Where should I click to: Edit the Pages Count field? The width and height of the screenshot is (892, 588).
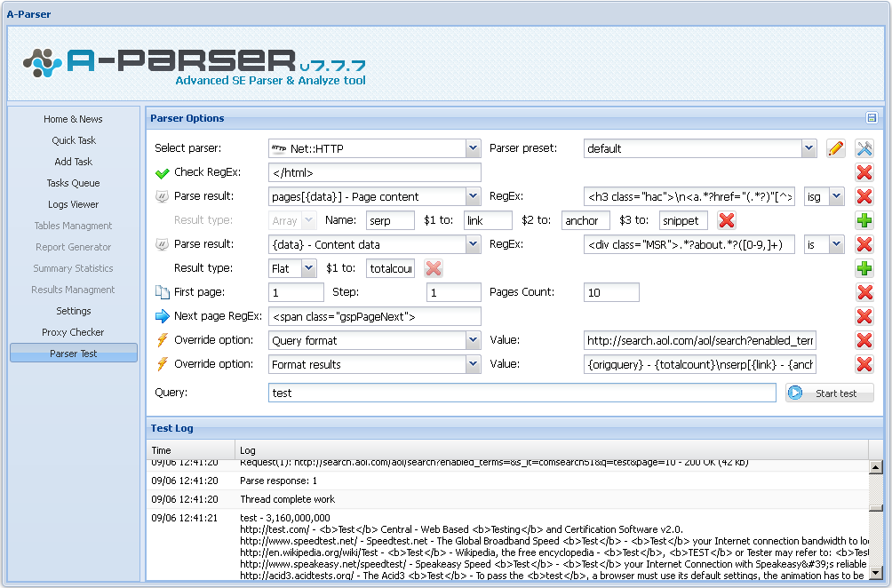611,292
